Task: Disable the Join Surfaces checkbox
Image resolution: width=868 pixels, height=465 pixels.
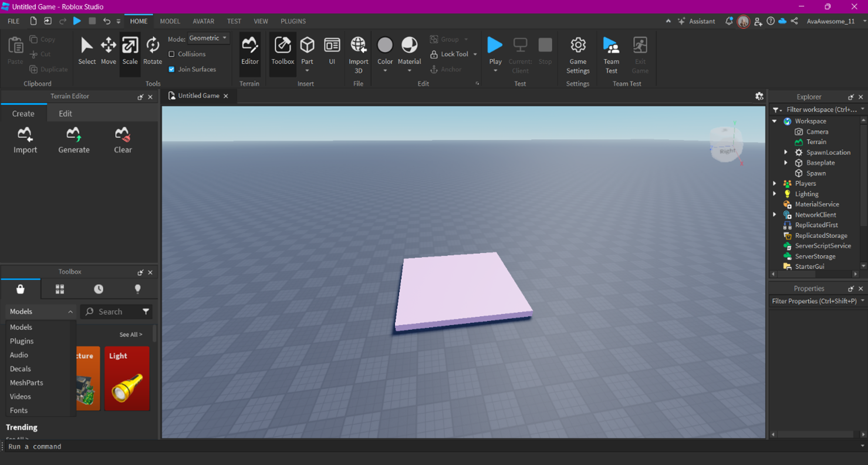Action: (171, 69)
